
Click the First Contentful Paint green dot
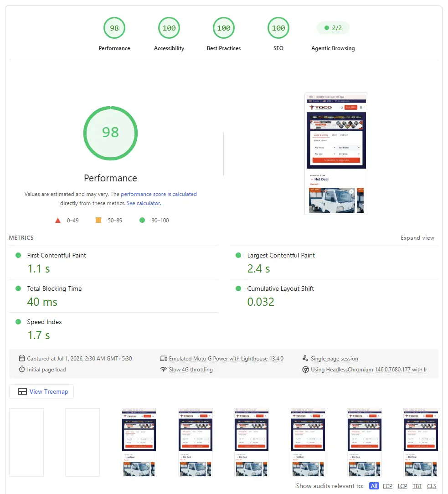tap(18, 255)
